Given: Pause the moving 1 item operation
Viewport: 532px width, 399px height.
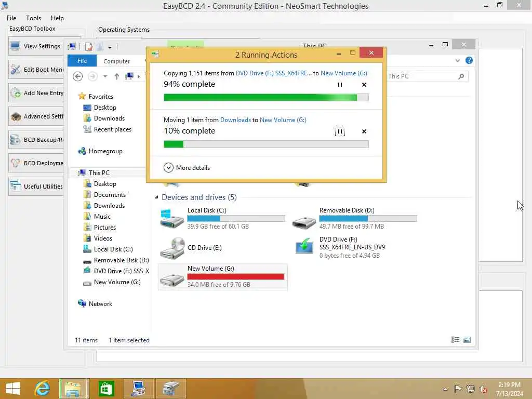Looking at the screenshot, I should pyautogui.click(x=340, y=131).
